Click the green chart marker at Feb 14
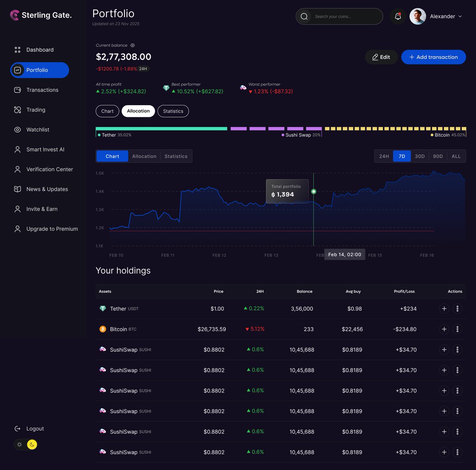Image resolution: width=476 pixels, height=470 pixels. tap(314, 191)
